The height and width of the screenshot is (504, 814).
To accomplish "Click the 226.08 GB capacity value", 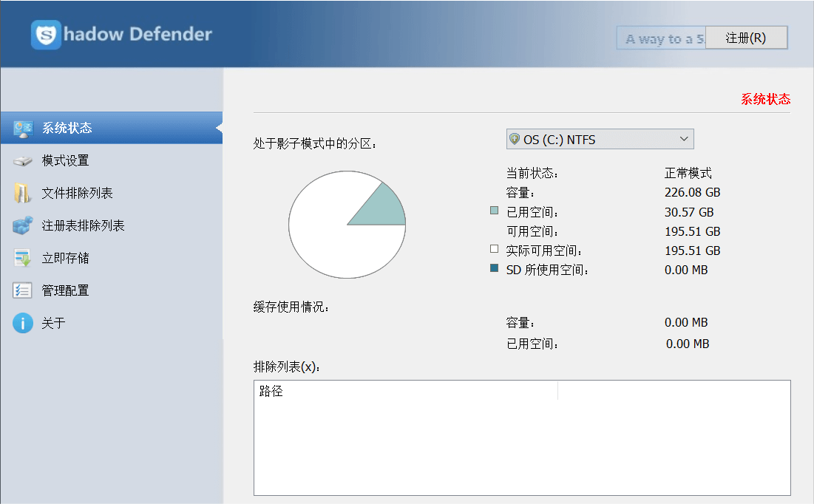I will pyautogui.click(x=693, y=193).
